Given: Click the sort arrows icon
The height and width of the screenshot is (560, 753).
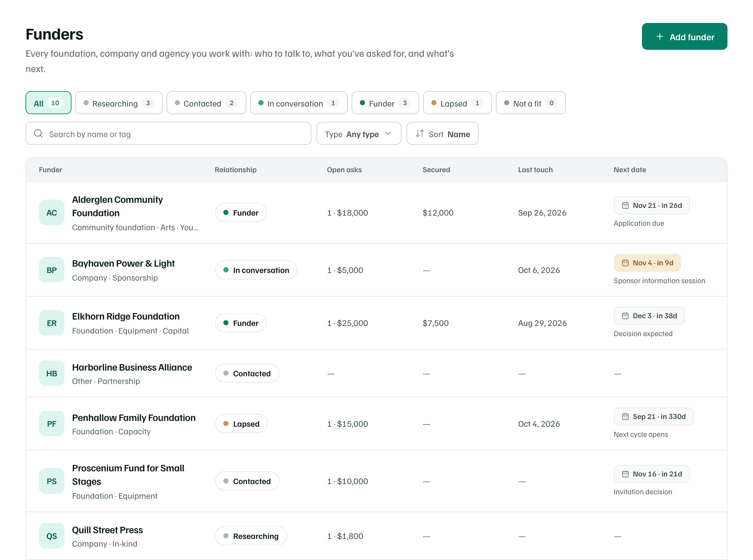Looking at the screenshot, I should (x=420, y=134).
